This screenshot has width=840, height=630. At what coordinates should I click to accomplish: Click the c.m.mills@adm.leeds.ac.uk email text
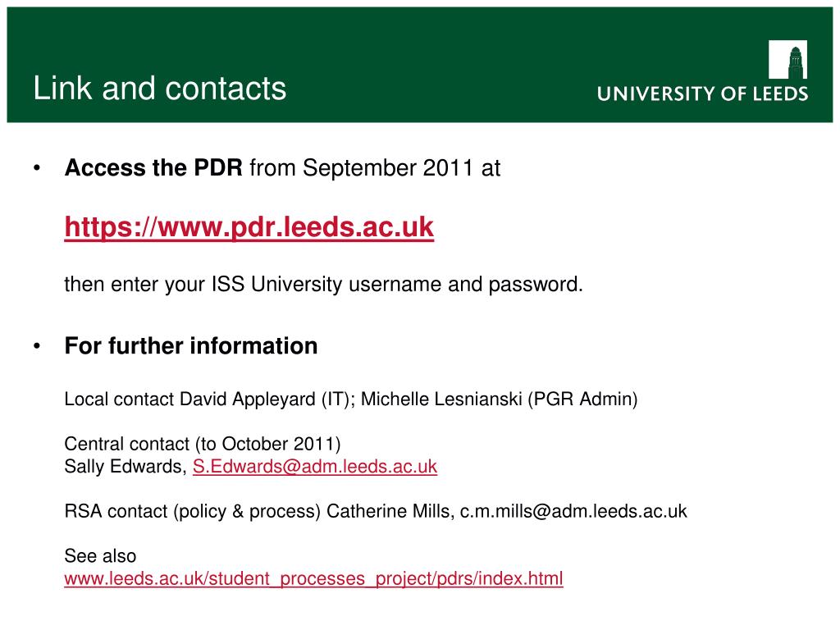[x=573, y=511]
